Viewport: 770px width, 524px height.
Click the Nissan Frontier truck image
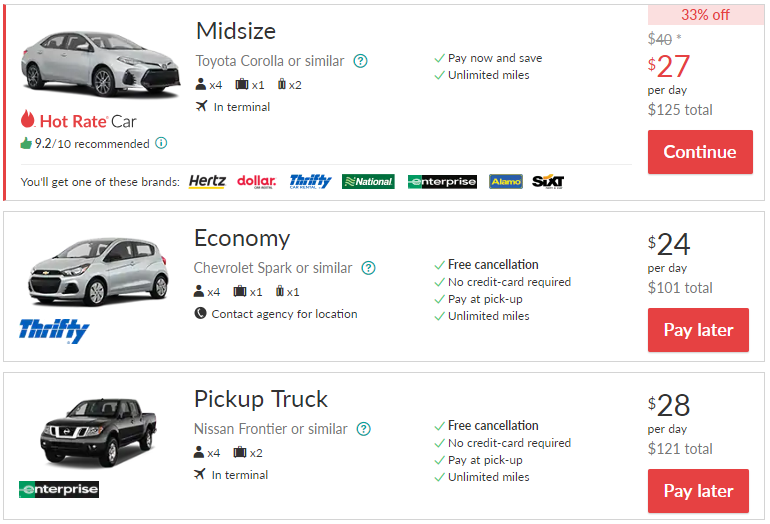tap(98, 432)
